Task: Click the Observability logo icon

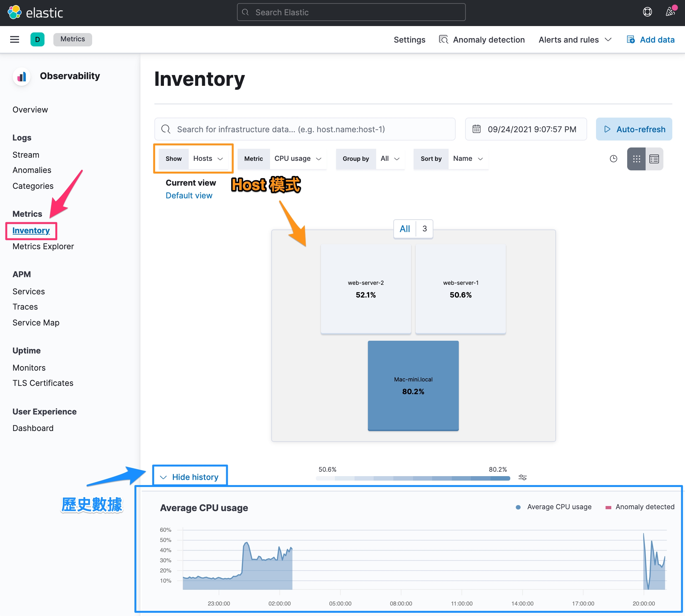Action: 22,77
